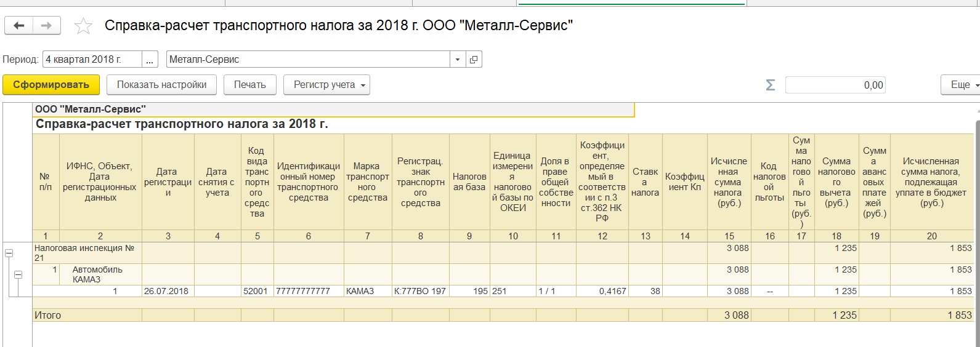Screen dimensions: 980x347
Task: Click column header Ставка налога
Action: pyautogui.click(x=645, y=182)
